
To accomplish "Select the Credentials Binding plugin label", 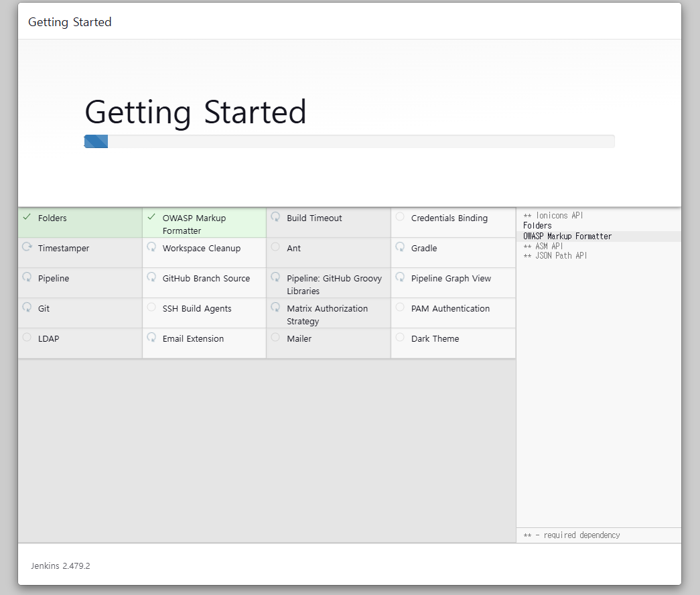I will click(x=449, y=218).
